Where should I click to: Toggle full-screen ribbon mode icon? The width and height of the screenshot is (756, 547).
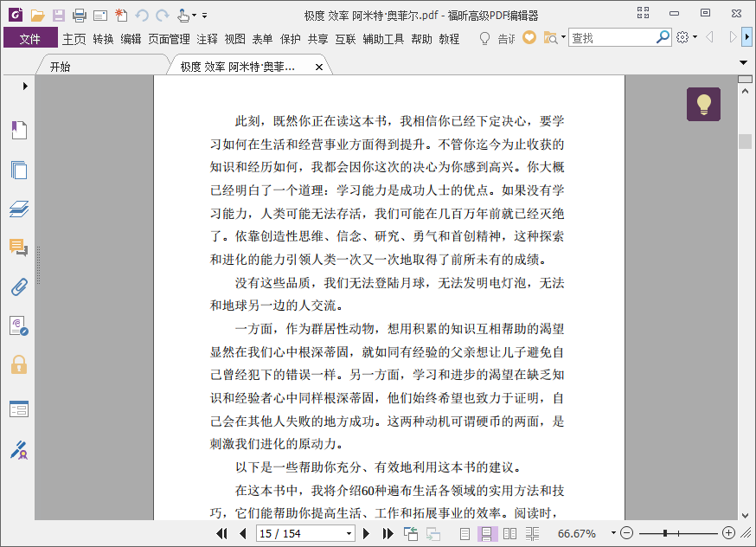[x=644, y=12]
